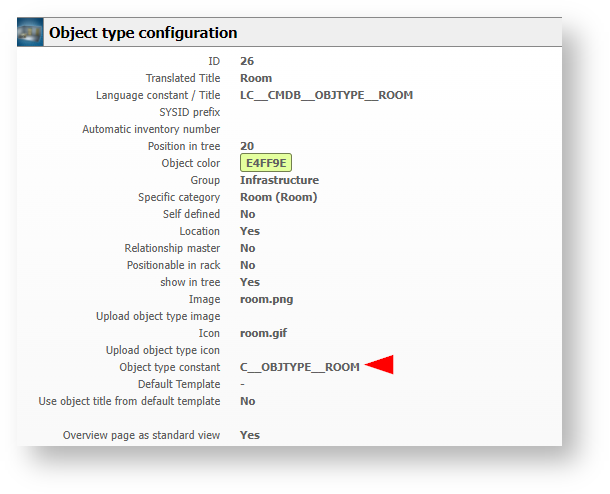
Task: Click the Object type configuration heading
Action: [x=143, y=33]
